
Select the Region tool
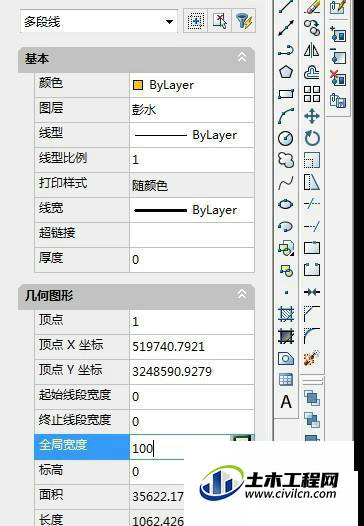[285, 358]
